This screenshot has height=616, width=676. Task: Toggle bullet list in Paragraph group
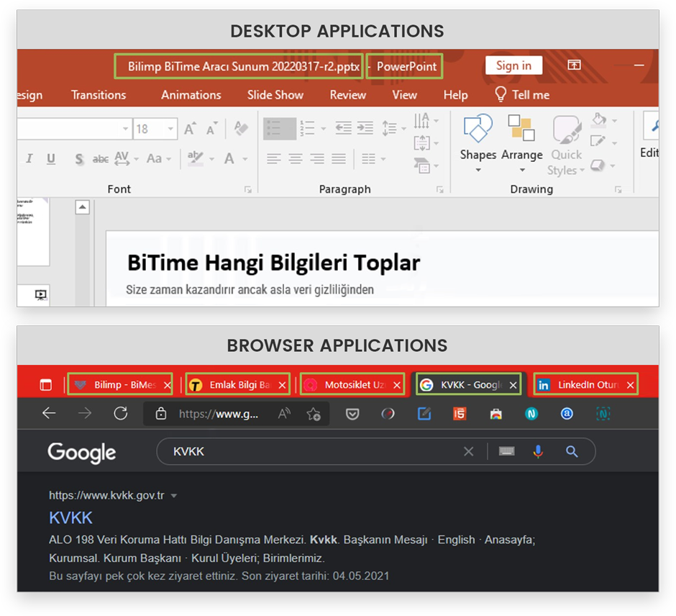[279, 129]
